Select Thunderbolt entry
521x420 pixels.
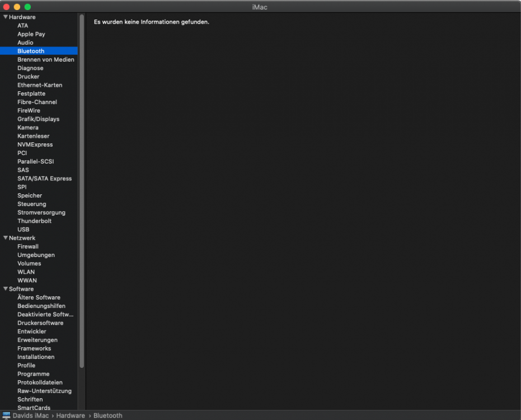point(34,221)
